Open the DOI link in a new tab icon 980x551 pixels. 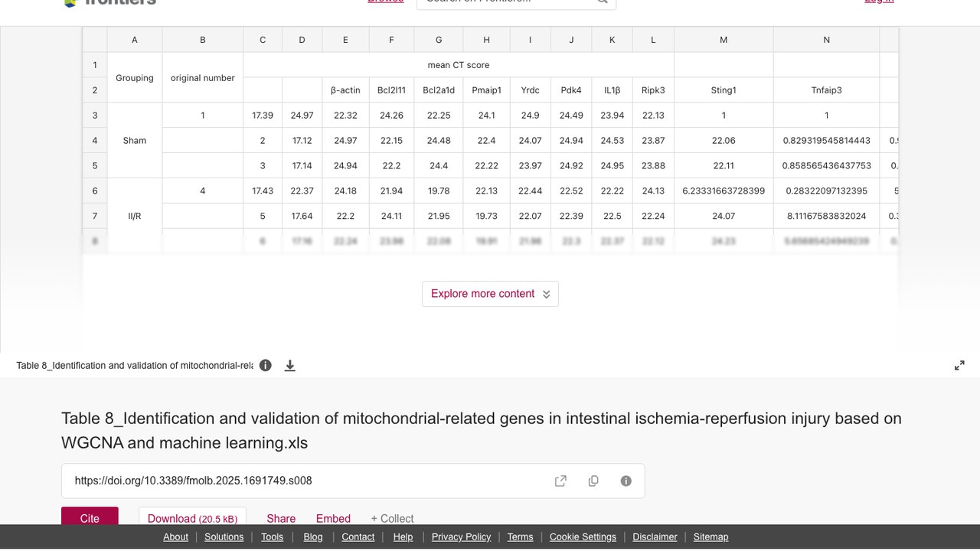(x=560, y=481)
